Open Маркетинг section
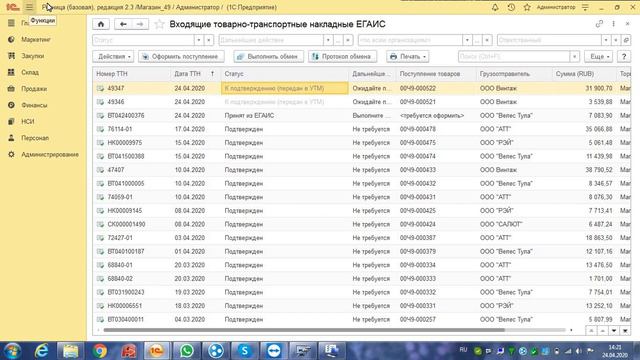This screenshot has height=360, width=640. pyautogui.click(x=36, y=40)
